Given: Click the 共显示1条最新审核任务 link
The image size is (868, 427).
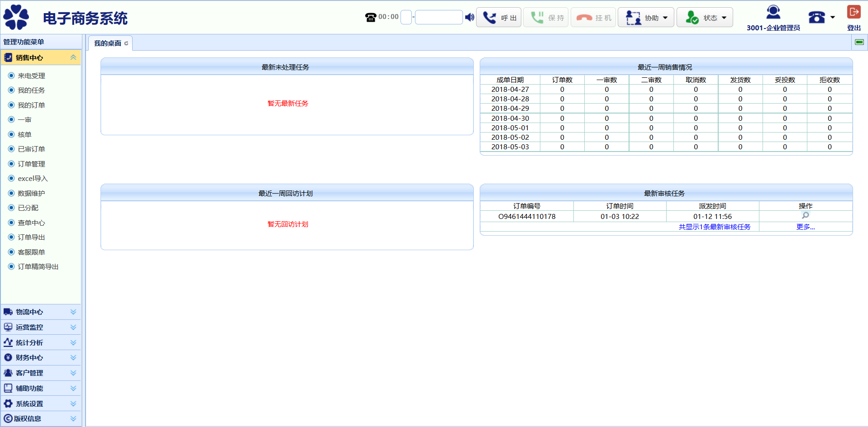Looking at the screenshot, I should tap(715, 227).
